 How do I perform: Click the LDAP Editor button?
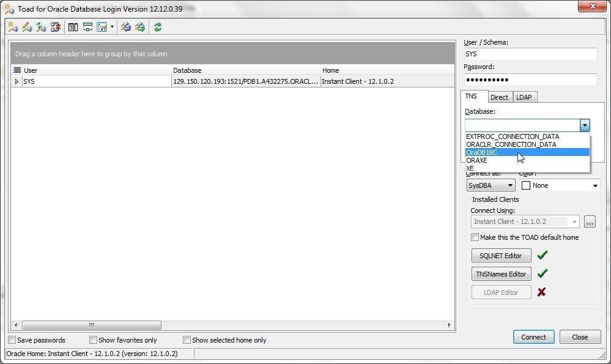click(x=501, y=292)
